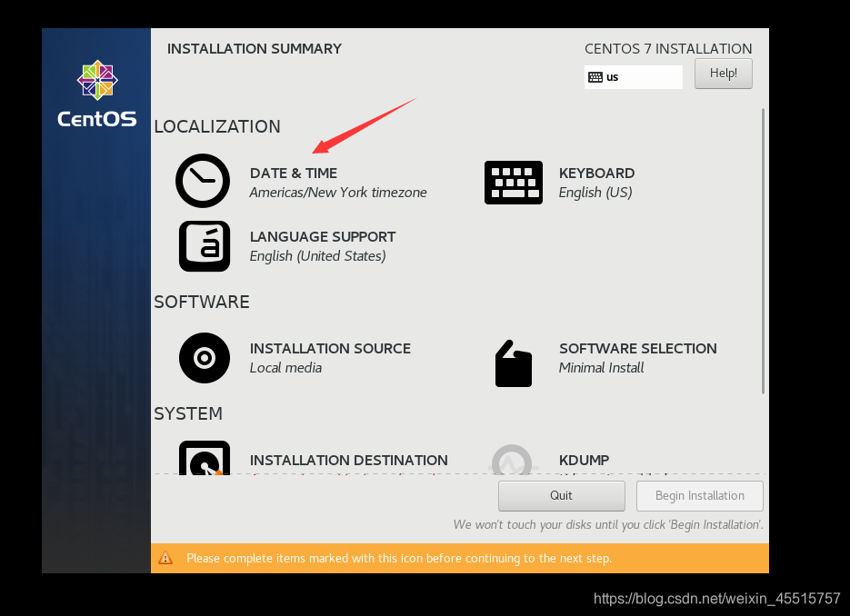Click the warning triangle icon in orange bar
Image resolution: width=850 pixels, height=616 pixels.
coord(165,558)
